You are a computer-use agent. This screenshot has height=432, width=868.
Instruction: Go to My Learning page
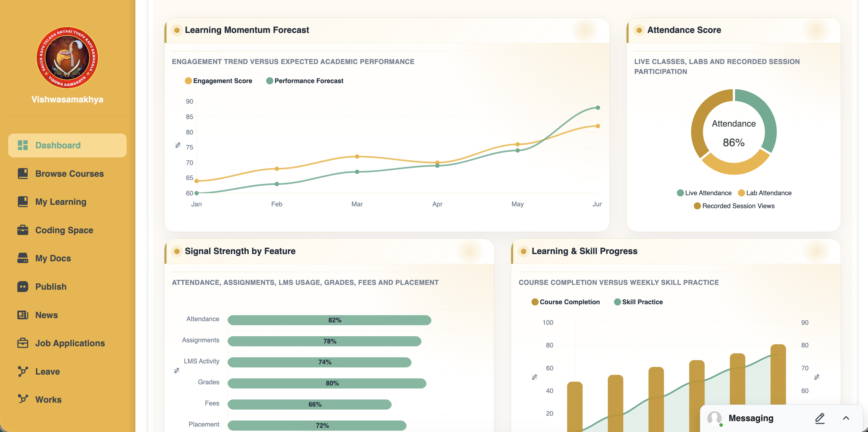point(67,201)
